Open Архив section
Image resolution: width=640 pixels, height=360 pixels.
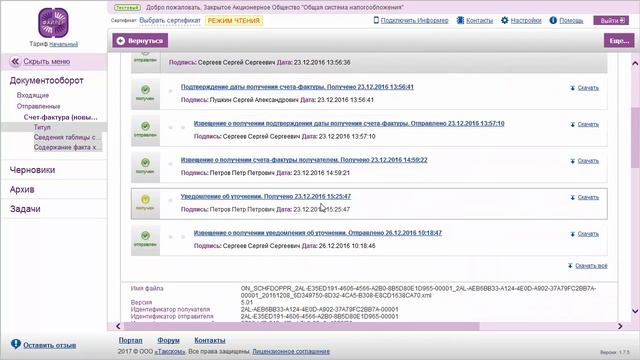tap(22, 189)
